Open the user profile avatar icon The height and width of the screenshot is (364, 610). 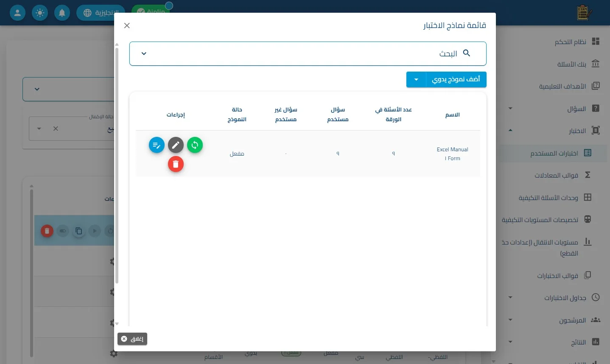[17, 13]
